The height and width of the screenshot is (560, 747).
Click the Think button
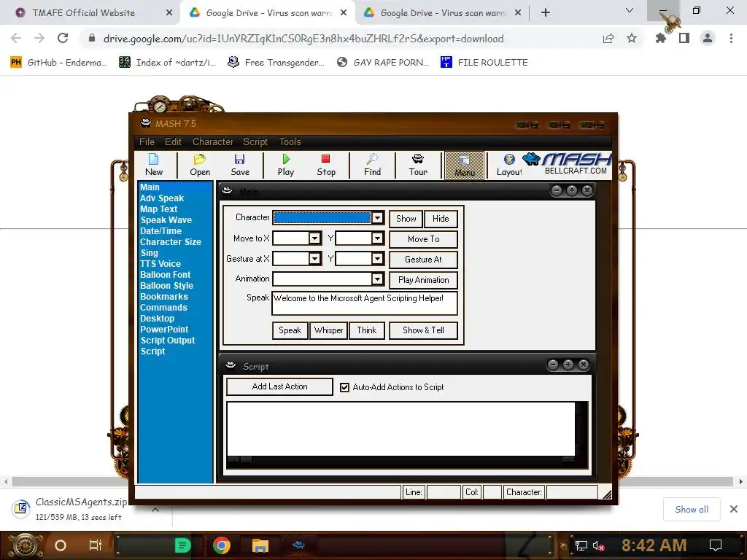point(367,330)
